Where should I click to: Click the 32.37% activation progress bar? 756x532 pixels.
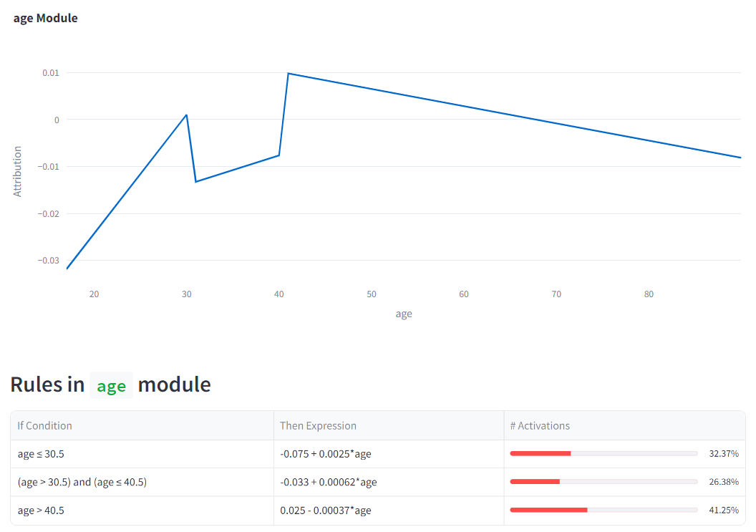tap(604, 453)
